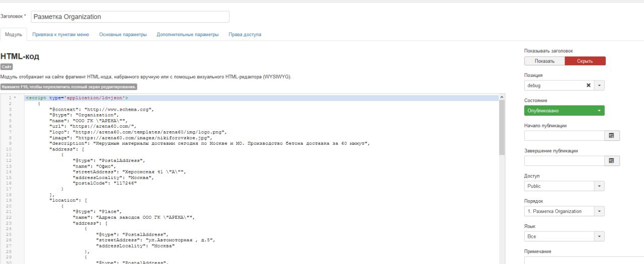Click the Заголовок title input field
This screenshot has width=644, height=264.
(x=130, y=17)
